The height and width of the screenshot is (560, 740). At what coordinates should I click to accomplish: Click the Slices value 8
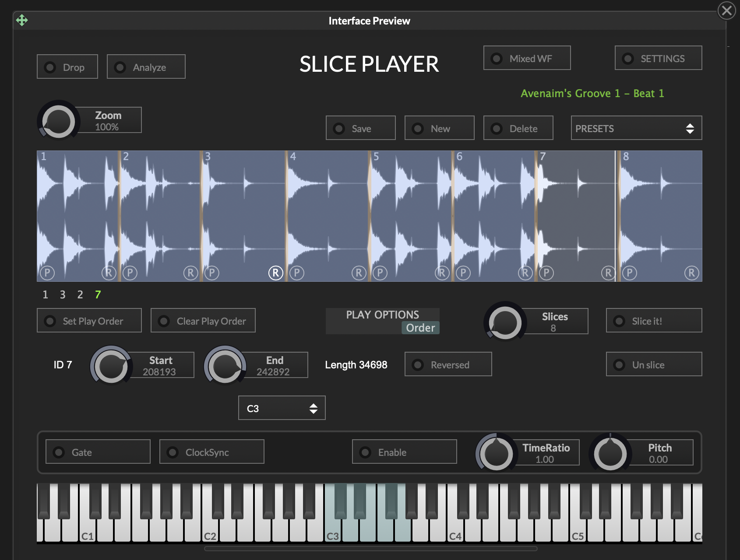pyautogui.click(x=553, y=328)
